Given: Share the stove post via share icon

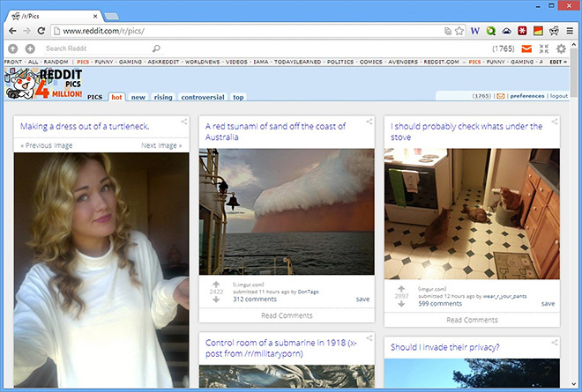Looking at the screenshot, I should pyautogui.click(x=554, y=122).
